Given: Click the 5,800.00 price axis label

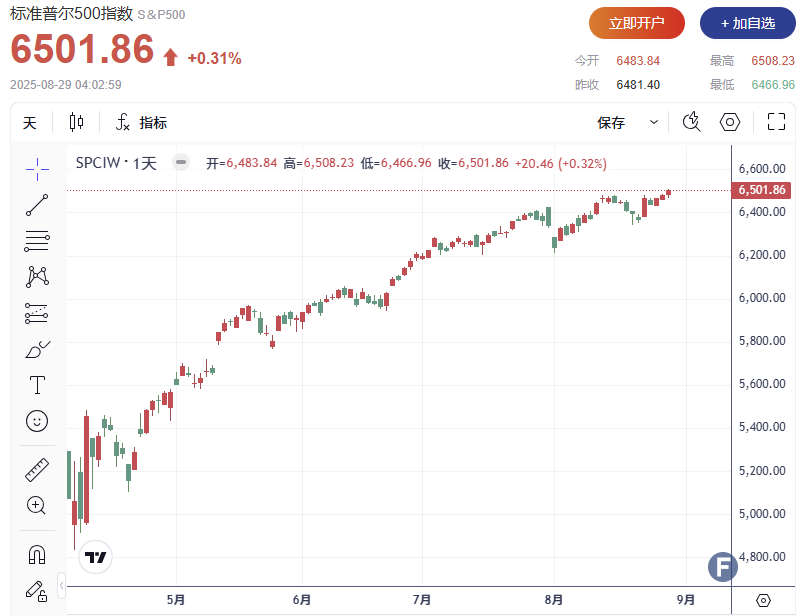Looking at the screenshot, I should pos(762,341).
